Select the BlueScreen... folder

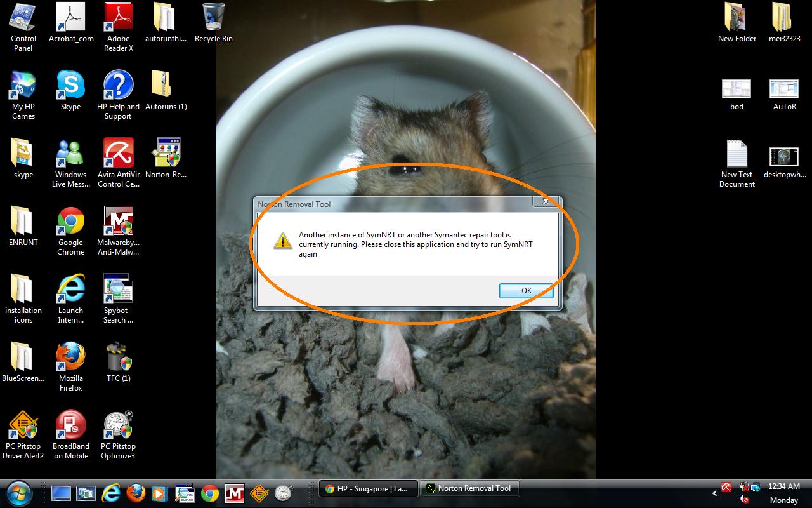pos(23,362)
